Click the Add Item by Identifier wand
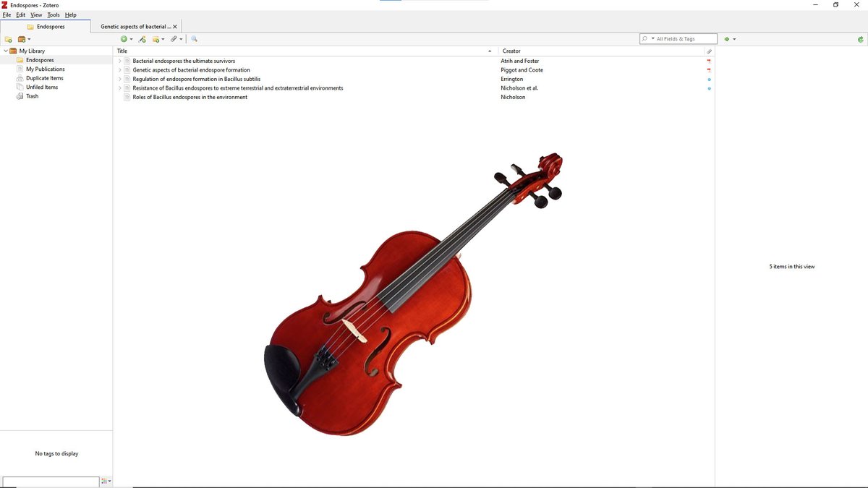 tap(142, 39)
